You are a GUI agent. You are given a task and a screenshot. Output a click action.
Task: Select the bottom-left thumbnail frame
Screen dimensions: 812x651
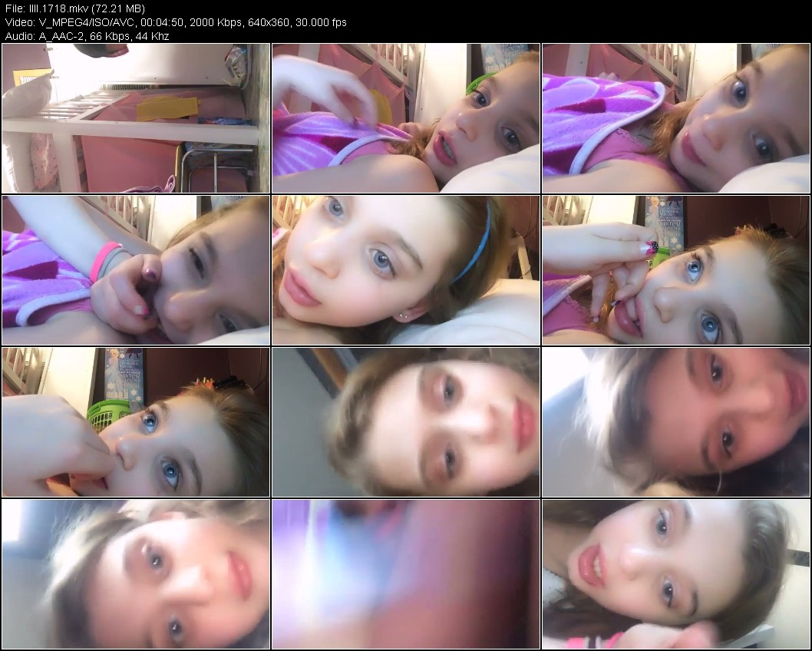(x=136, y=574)
